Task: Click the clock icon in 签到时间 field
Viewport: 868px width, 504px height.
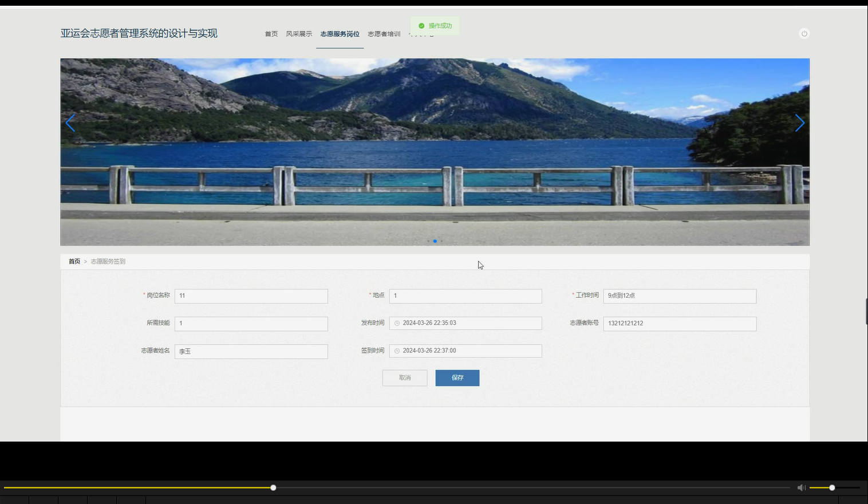Action: click(397, 351)
